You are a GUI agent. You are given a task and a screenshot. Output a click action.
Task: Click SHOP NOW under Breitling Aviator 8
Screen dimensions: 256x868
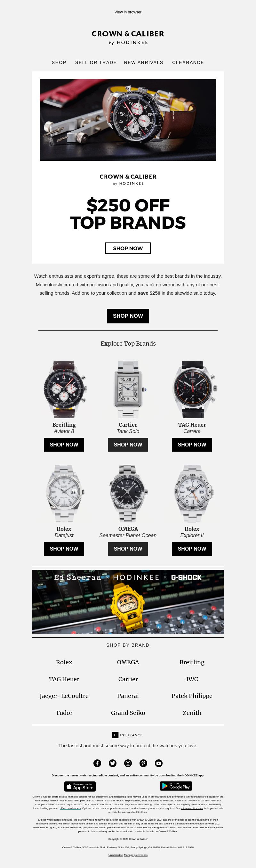pos(64,445)
